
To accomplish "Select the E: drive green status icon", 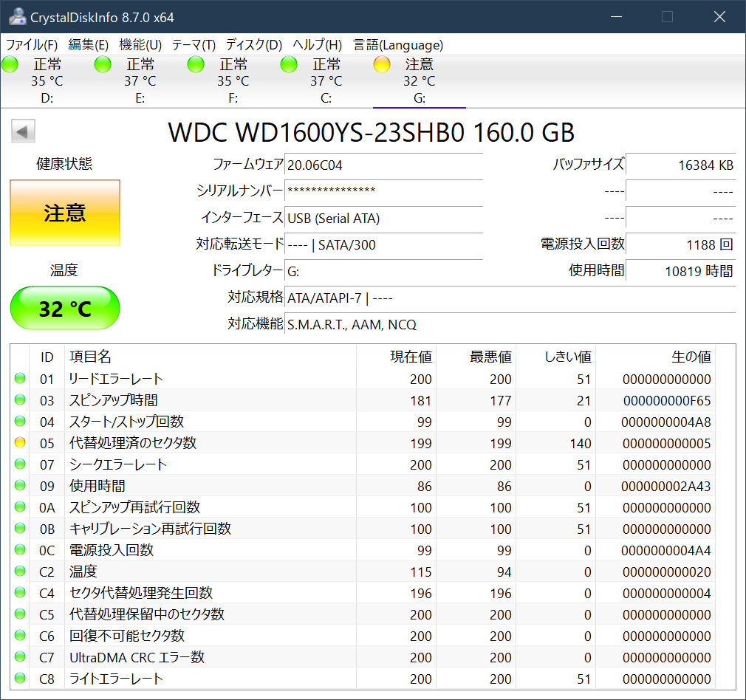I will [x=103, y=65].
